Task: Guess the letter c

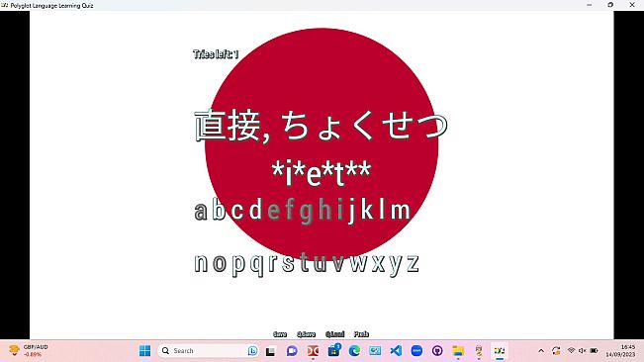Action: coord(237,211)
